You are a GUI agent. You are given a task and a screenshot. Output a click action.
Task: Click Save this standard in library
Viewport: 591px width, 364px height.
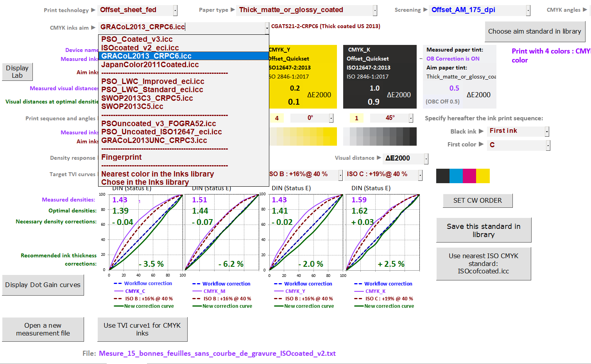click(484, 230)
